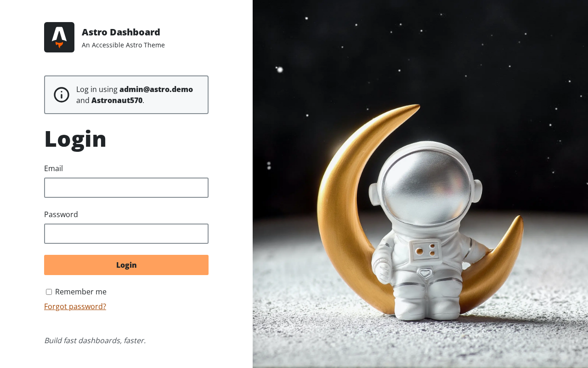Click the 'Build fast dashboards, faster.' tagline

coord(95,340)
